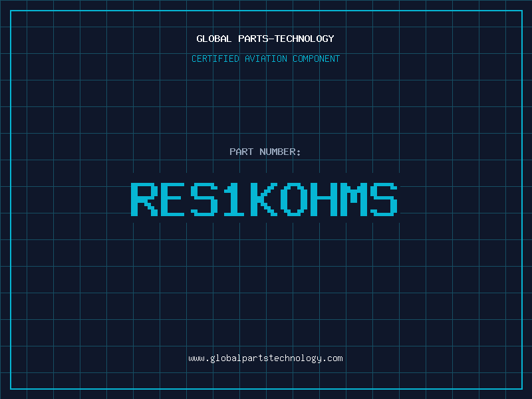Click the 'GLOBAL PARTS-TECHNOLOGY' heading

tap(265, 39)
